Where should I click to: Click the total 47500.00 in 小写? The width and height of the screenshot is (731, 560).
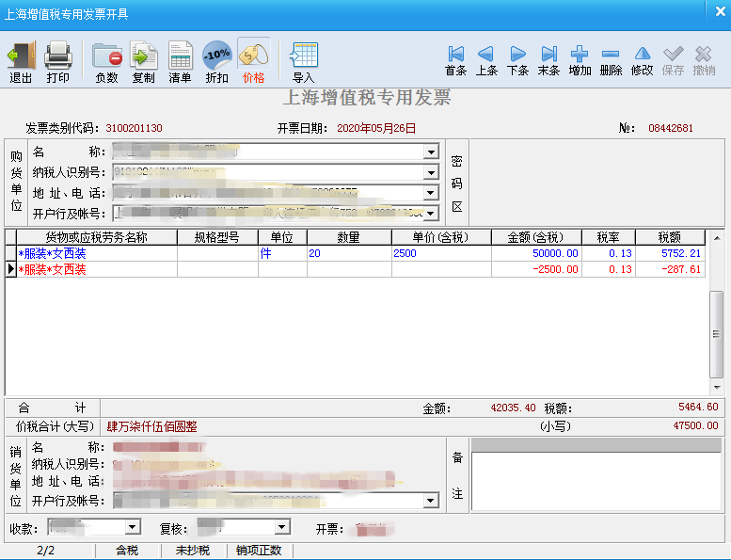click(695, 425)
